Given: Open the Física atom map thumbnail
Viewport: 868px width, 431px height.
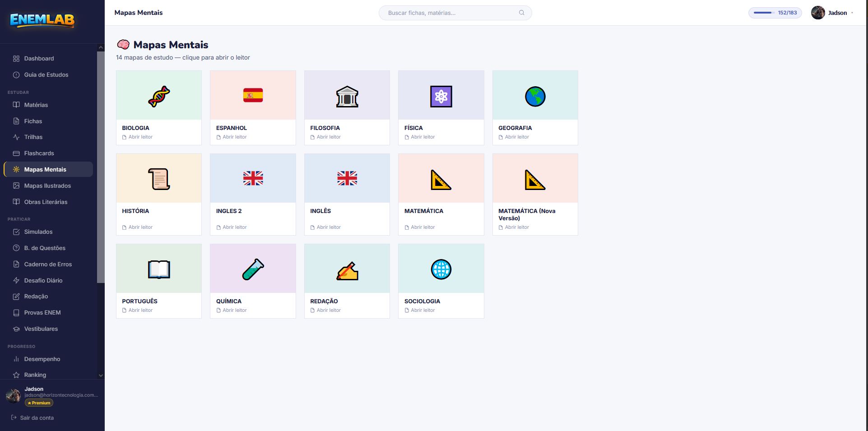Looking at the screenshot, I should click(x=441, y=95).
